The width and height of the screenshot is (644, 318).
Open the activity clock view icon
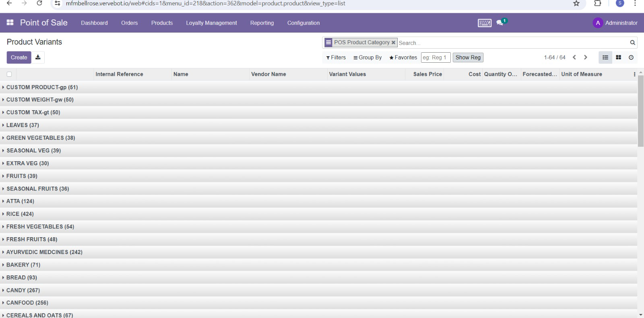631,57
